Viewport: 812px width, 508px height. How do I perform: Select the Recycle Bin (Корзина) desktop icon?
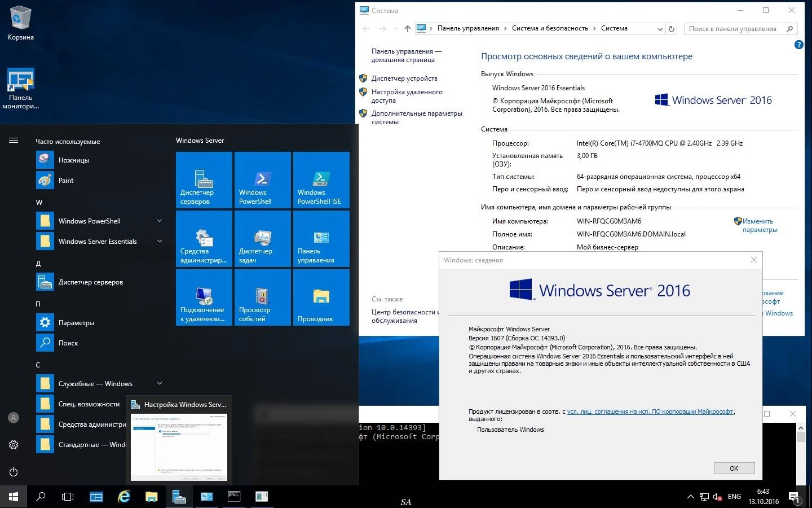(21, 24)
